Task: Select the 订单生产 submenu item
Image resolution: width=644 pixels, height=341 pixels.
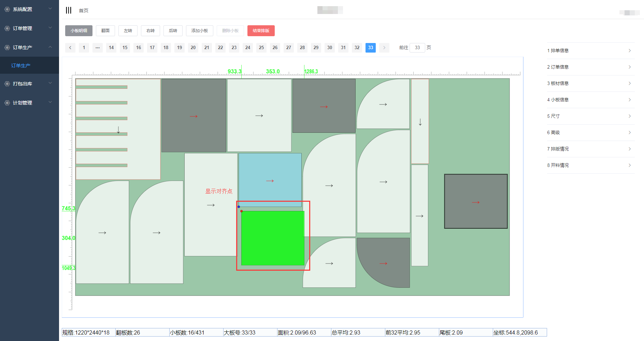Action: [21, 66]
